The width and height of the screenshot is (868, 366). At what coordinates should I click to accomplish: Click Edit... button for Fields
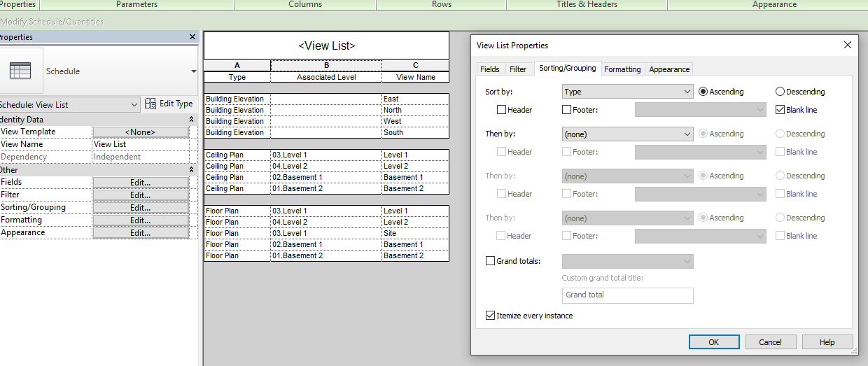click(x=140, y=182)
